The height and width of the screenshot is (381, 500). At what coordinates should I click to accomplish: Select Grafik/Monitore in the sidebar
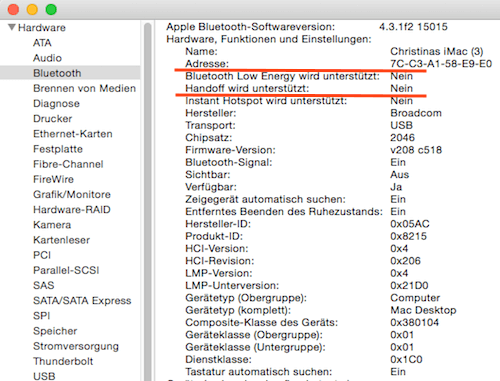(x=72, y=194)
